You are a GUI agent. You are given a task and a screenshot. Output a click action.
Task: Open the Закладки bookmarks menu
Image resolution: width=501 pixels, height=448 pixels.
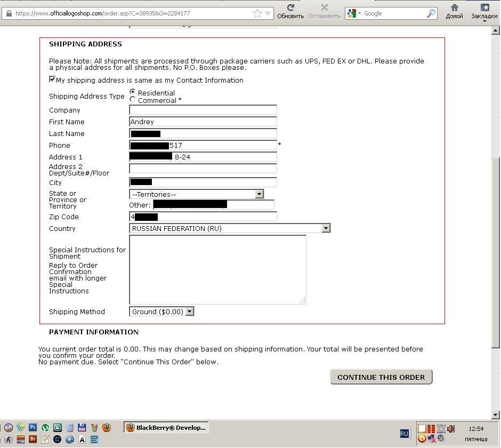484,11
